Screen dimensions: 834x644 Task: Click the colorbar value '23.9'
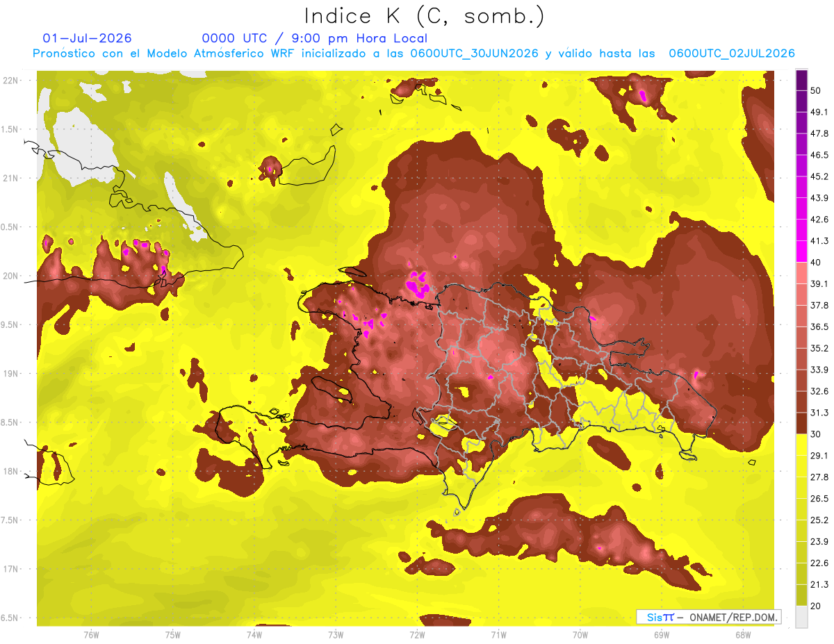(x=819, y=541)
